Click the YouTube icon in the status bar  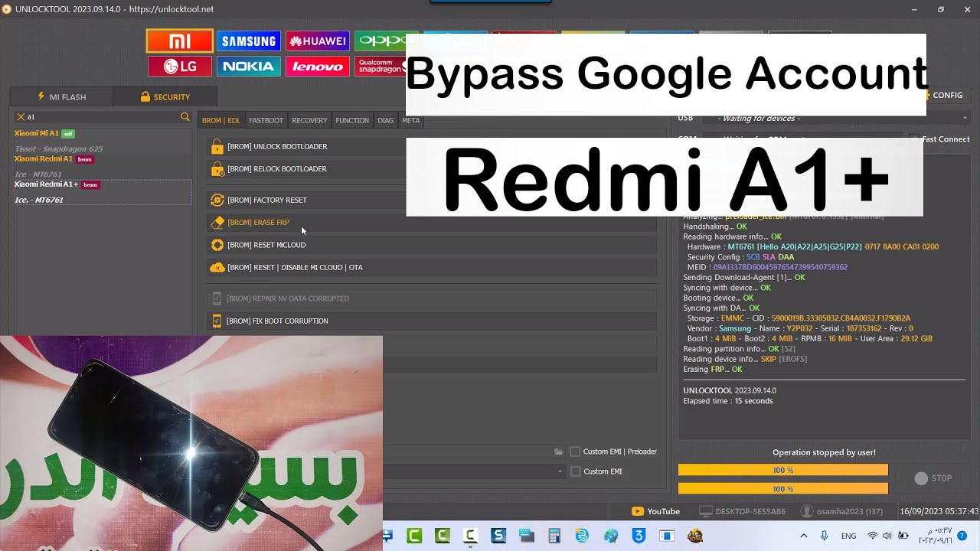(637, 511)
